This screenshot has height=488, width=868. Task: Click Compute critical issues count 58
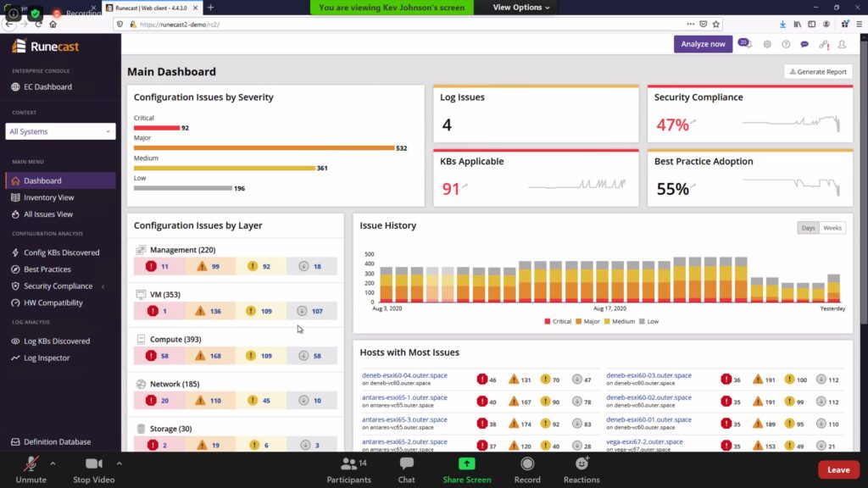click(x=158, y=356)
